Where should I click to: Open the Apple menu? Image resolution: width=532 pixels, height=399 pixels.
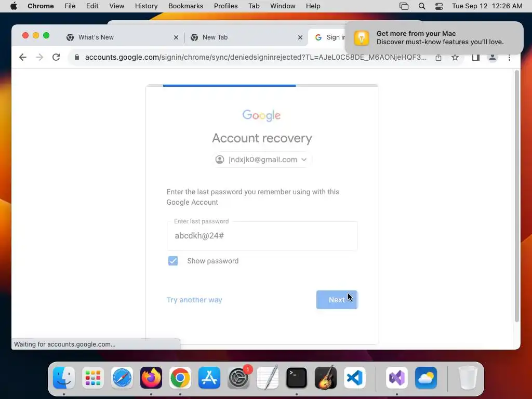pyautogui.click(x=14, y=6)
